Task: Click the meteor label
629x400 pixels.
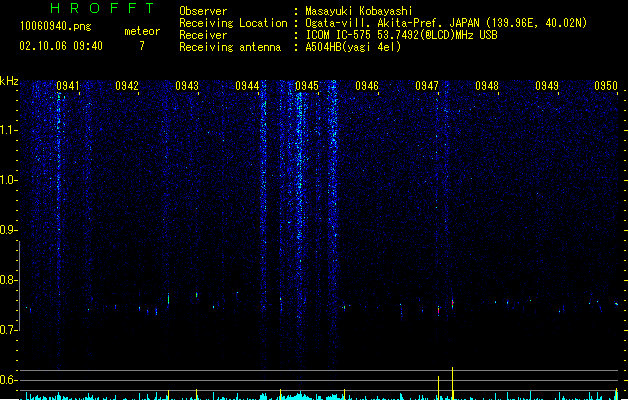Action: 142,31
